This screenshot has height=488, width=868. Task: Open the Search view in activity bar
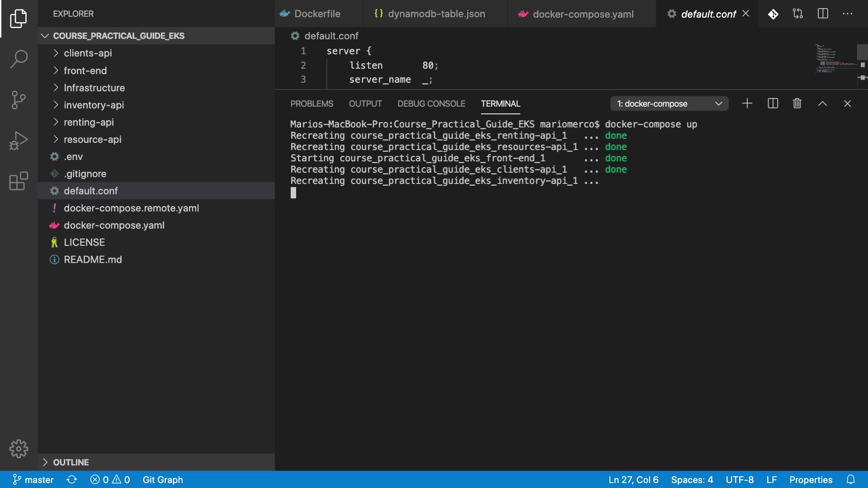click(19, 59)
